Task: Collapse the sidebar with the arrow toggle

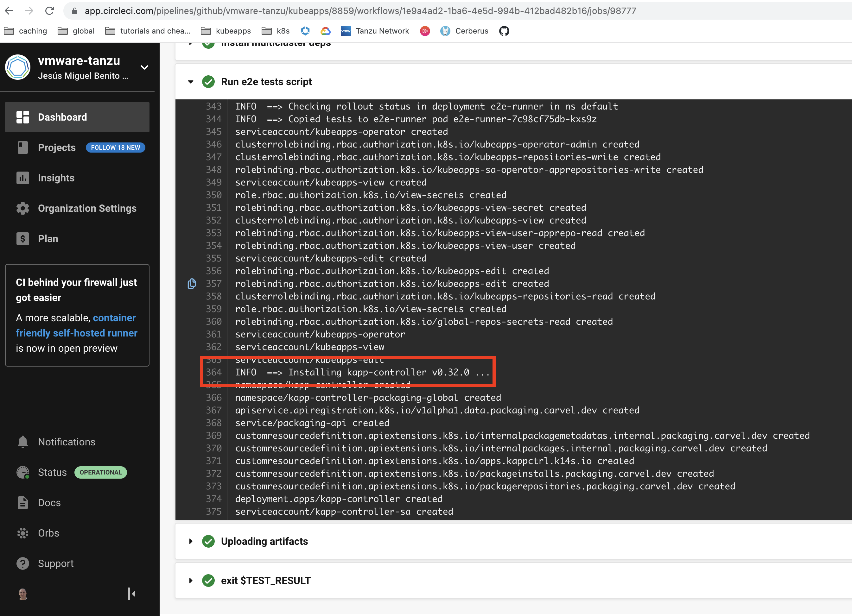Action: [131, 594]
